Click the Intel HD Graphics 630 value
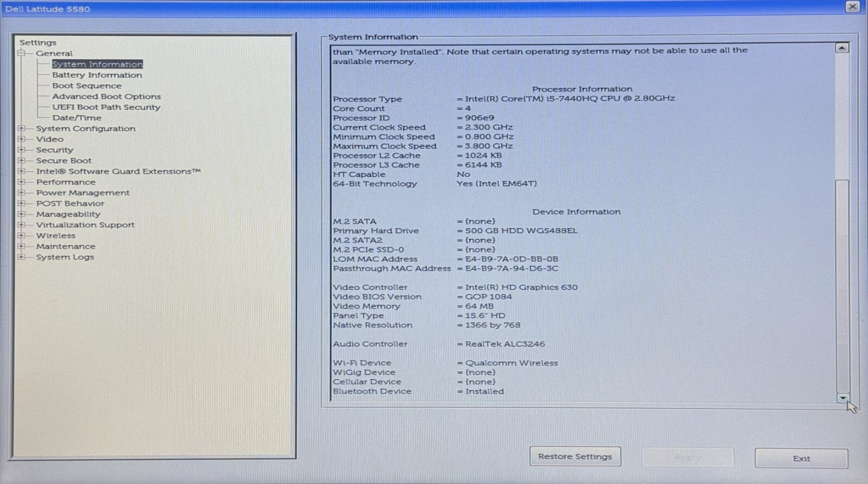This screenshot has width=868, height=484. pyautogui.click(x=521, y=287)
